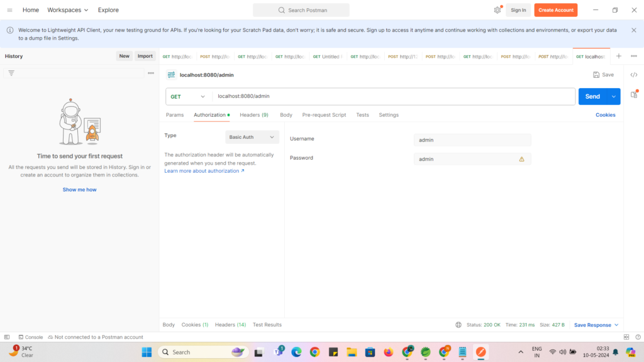
Task: Open the Send button dropdown arrow
Action: click(x=614, y=96)
